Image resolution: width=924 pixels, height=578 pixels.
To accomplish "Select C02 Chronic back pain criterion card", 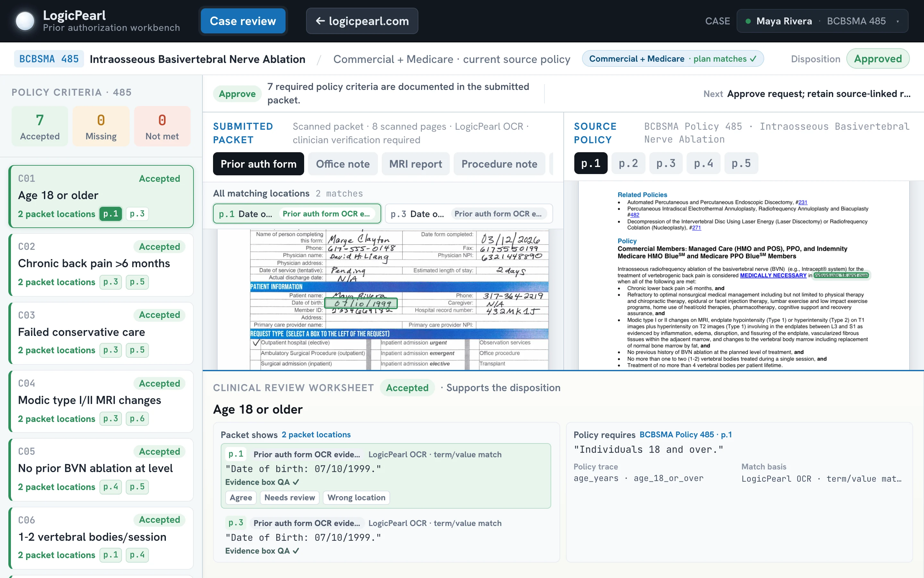I will (x=101, y=265).
